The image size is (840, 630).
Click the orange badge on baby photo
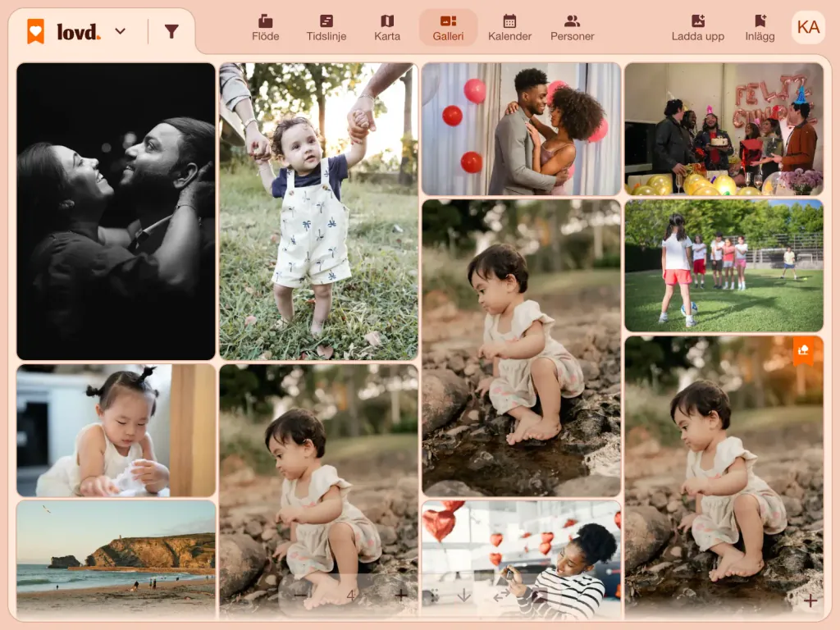[x=803, y=350]
